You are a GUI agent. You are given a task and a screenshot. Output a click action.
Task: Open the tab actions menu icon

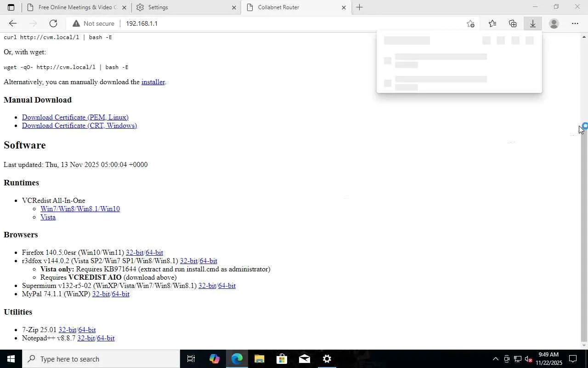pyautogui.click(x=11, y=7)
